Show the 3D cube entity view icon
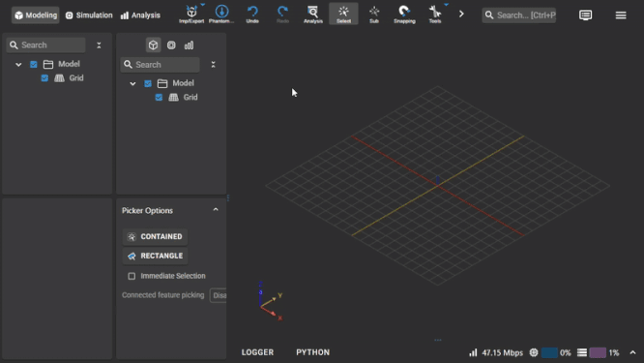 pos(153,45)
